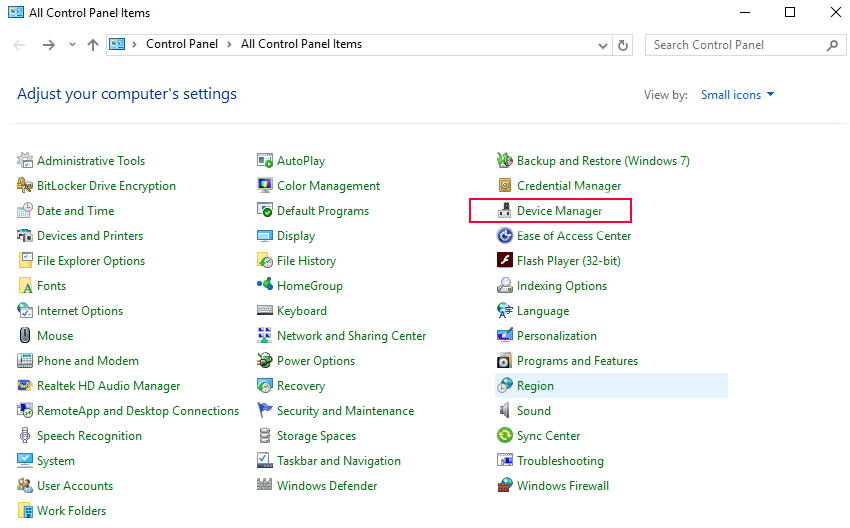Open the File History link
Screen dimensions: 850x528
(306, 261)
